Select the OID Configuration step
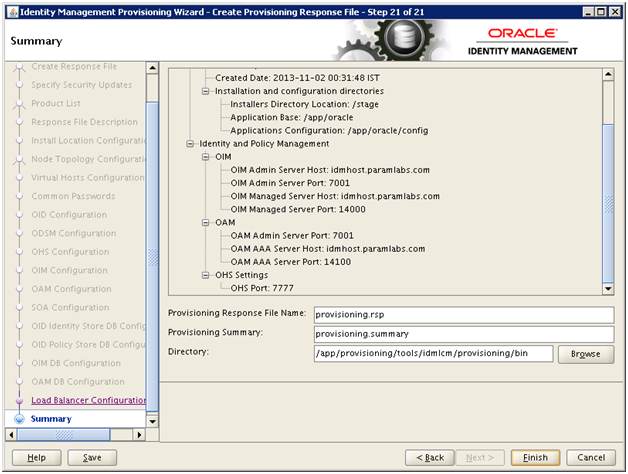This screenshot has height=474, width=628. [x=69, y=215]
